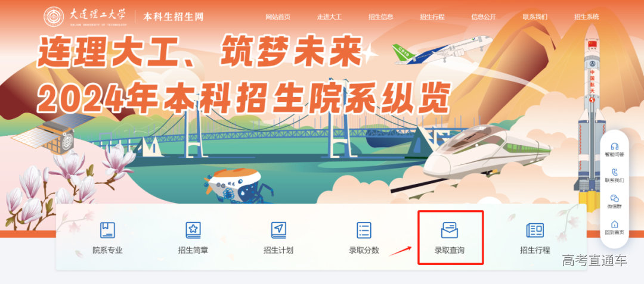Click the 录取分数 list icon
This screenshot has height=284, width=644.
(364, 230)
